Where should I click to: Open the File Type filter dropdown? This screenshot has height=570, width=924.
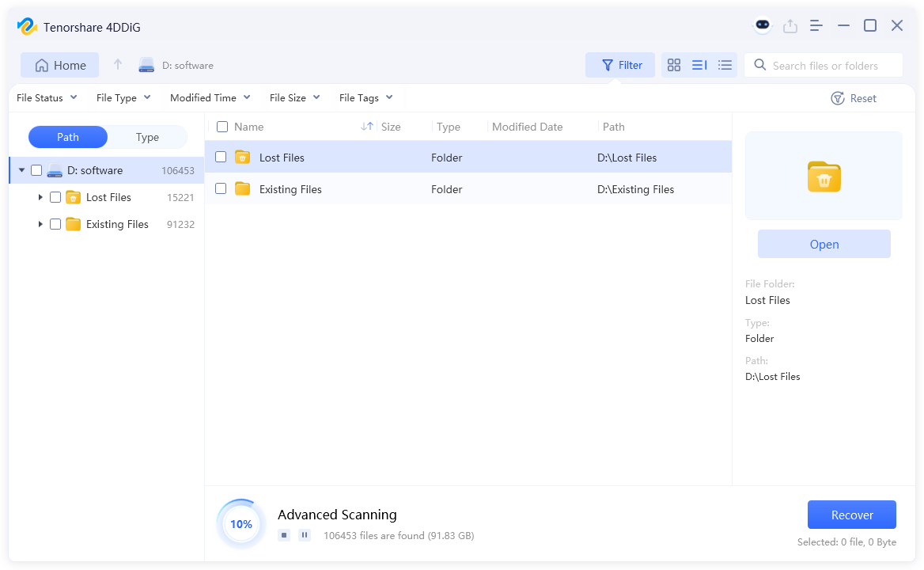click(123, 98)
